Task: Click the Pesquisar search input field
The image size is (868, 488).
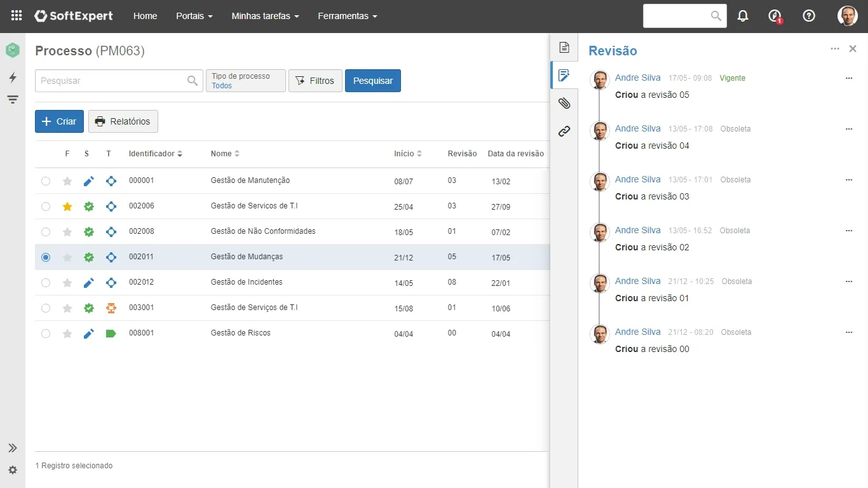Action: click(111, 81)
